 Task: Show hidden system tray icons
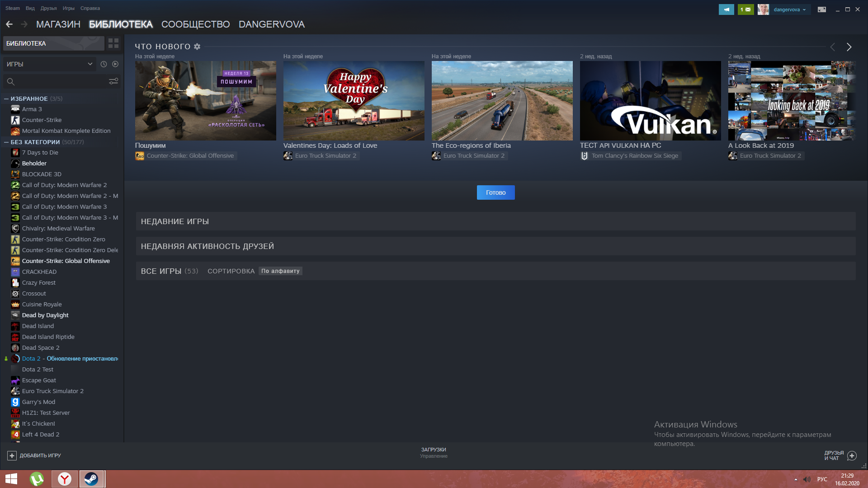coord(796,479)
